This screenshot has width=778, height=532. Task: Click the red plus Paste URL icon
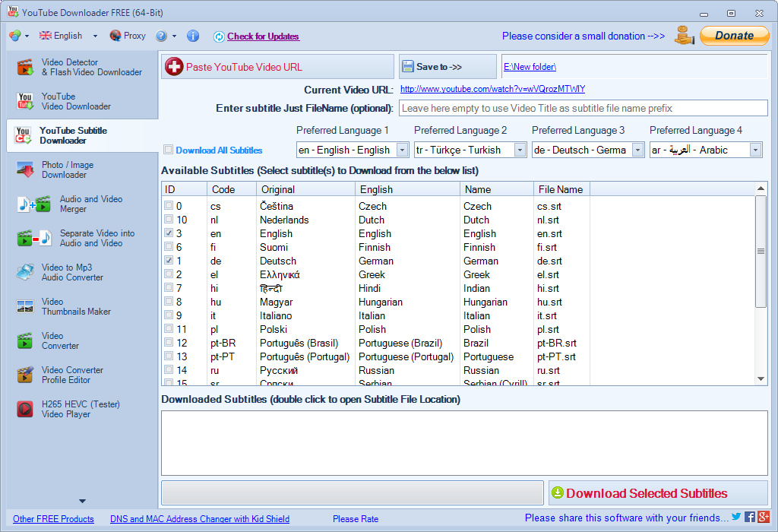click(174, 67)
